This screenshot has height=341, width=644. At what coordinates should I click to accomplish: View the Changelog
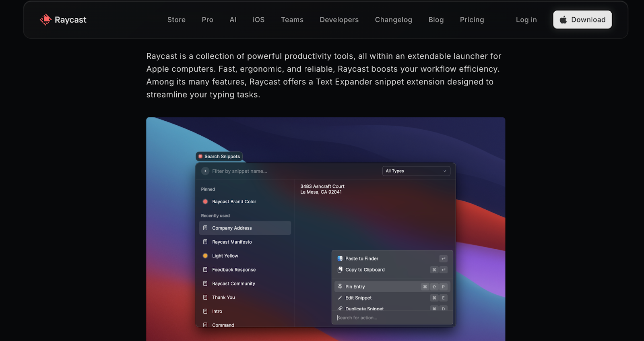393,20
